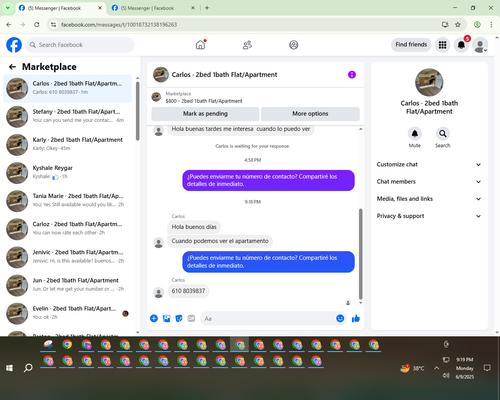Open Carlos chat header title

point(224,75)
